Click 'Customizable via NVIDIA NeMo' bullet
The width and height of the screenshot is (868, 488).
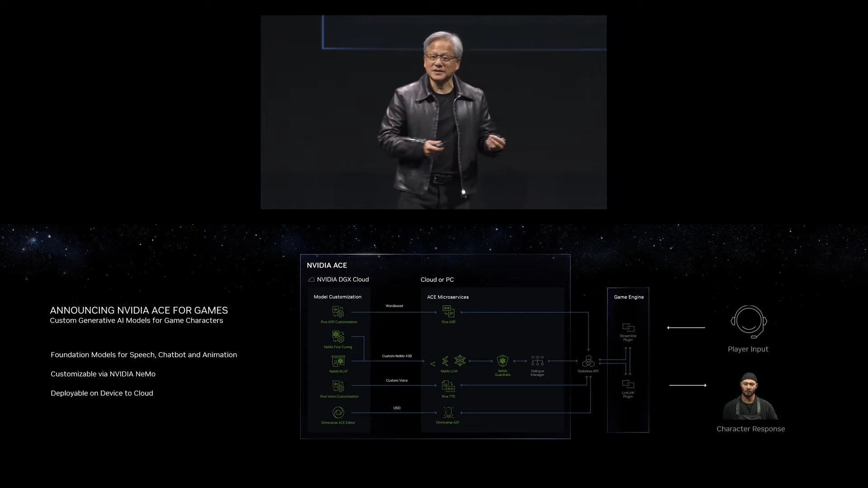(x=103, y=374)
